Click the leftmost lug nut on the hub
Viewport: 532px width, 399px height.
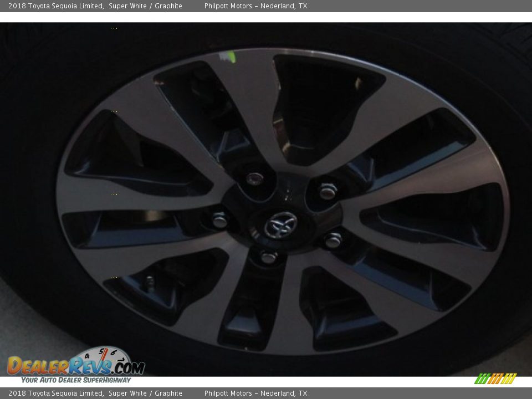pos(220,221)
